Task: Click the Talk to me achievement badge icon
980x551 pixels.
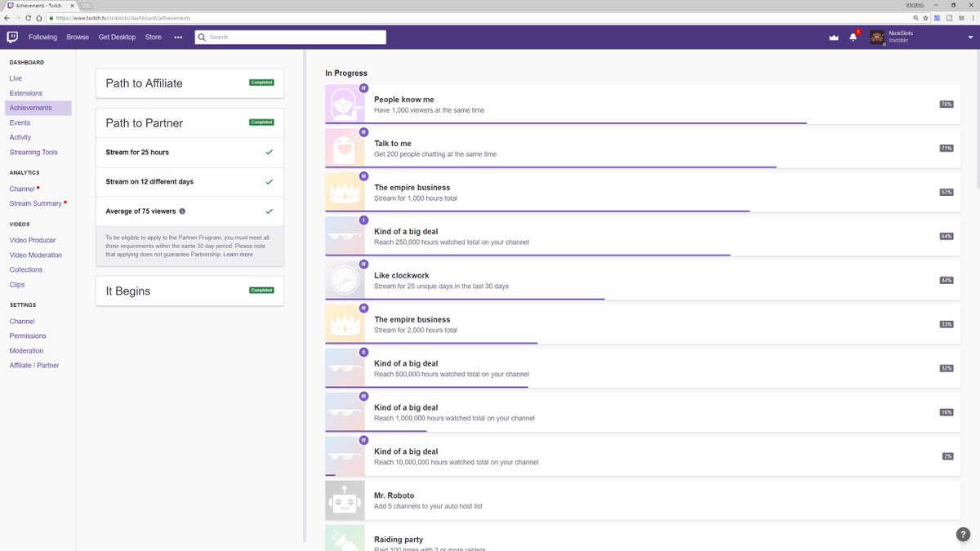Action: [345, 149]
